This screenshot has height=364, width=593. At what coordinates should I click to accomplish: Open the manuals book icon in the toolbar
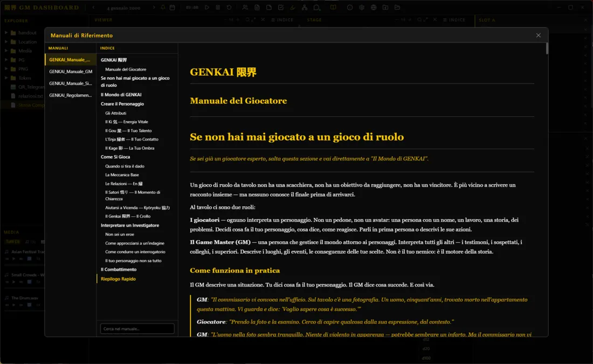click(x=334, y=6)
